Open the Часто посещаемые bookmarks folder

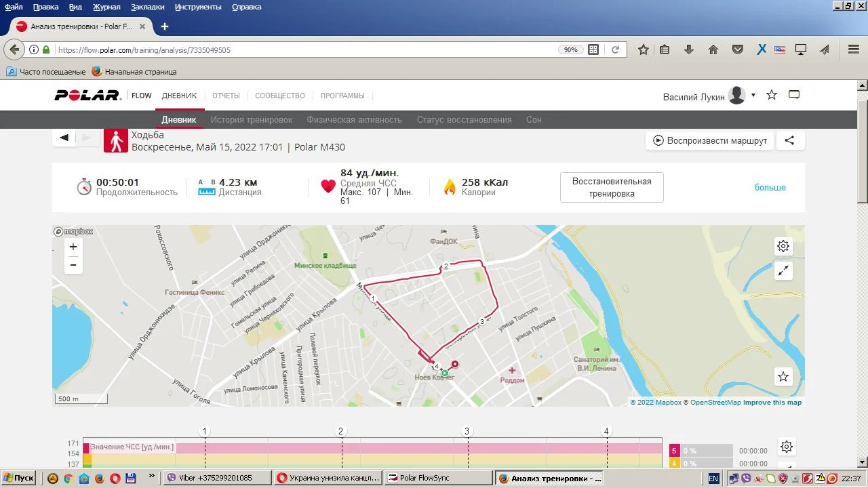(46, 71)
